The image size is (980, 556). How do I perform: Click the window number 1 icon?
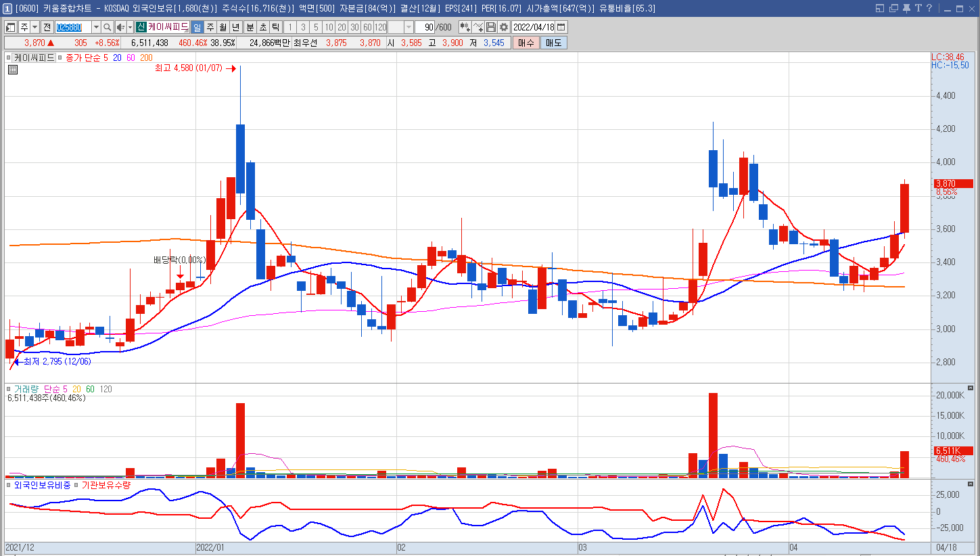(7, 8)
